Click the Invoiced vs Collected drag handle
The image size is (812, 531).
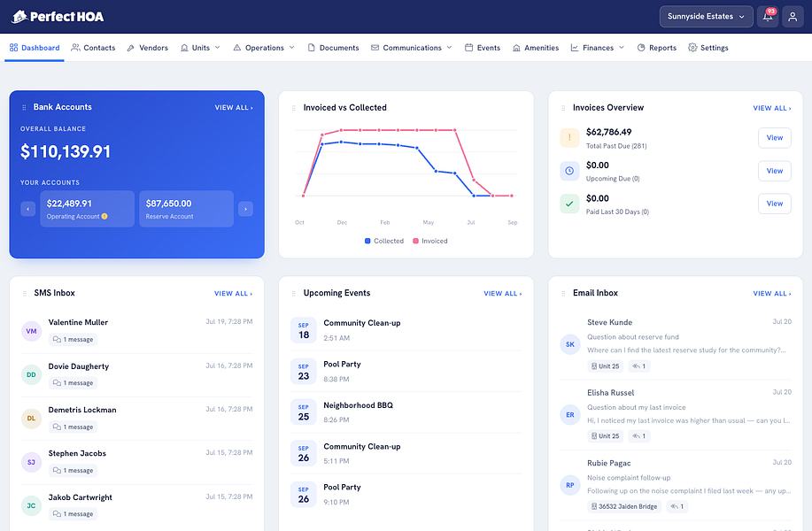click(x=294, y=108)
